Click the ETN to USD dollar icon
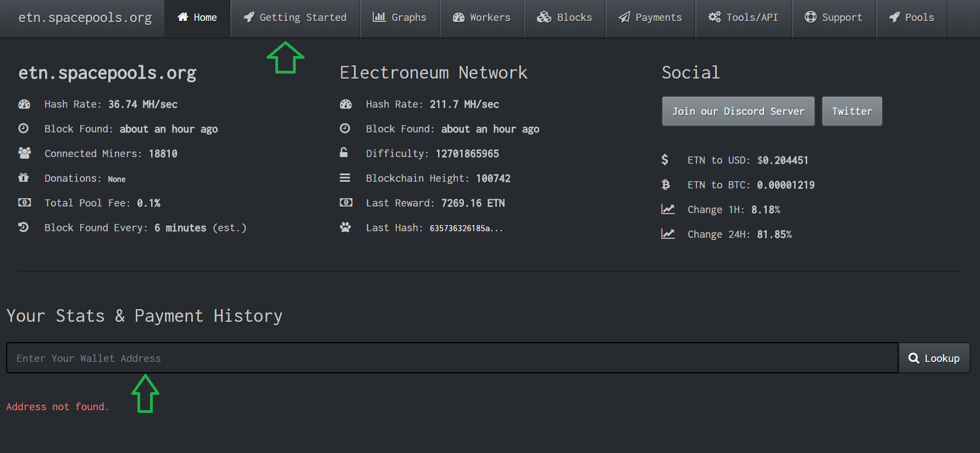Image resolution: width=980 pixels, height=453 pixels. (x=665, y=160)
